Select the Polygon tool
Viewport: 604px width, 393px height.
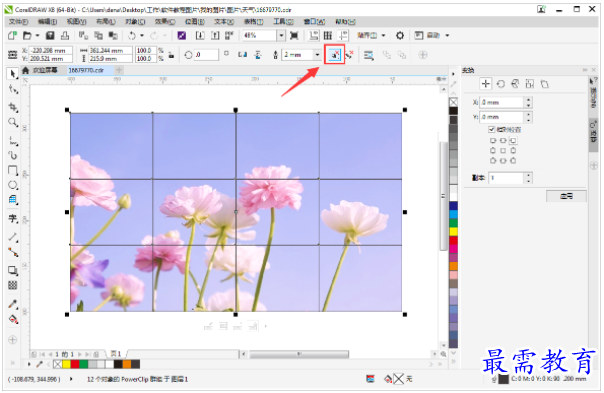13,200
